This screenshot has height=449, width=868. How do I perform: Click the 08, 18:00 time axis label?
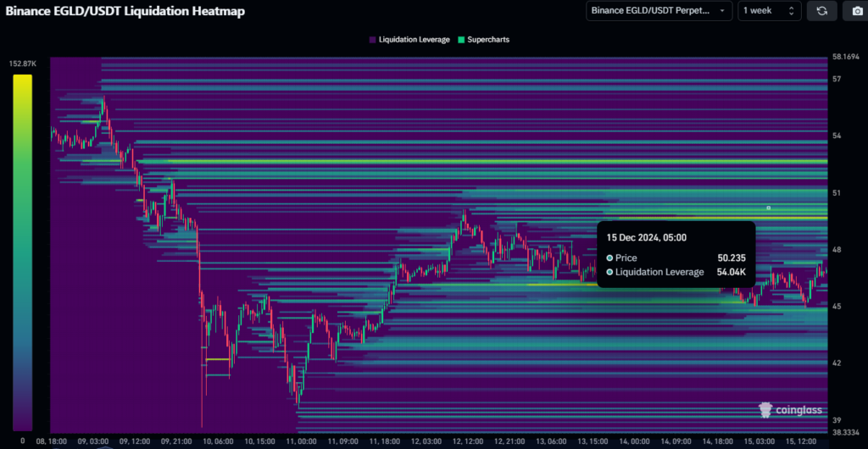click(51, 441)
